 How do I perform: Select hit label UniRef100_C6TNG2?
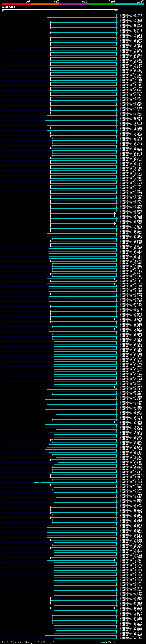(x=131, y=15)
